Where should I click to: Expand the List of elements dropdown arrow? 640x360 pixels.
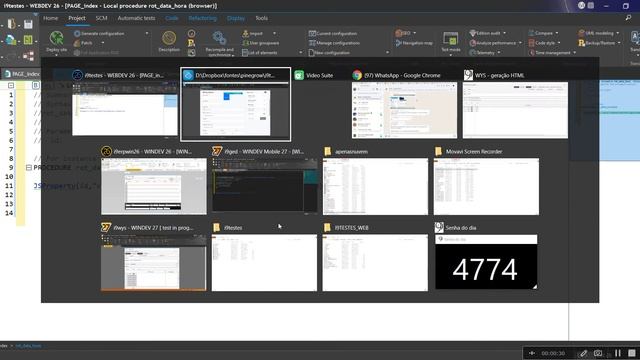point(300,53)
